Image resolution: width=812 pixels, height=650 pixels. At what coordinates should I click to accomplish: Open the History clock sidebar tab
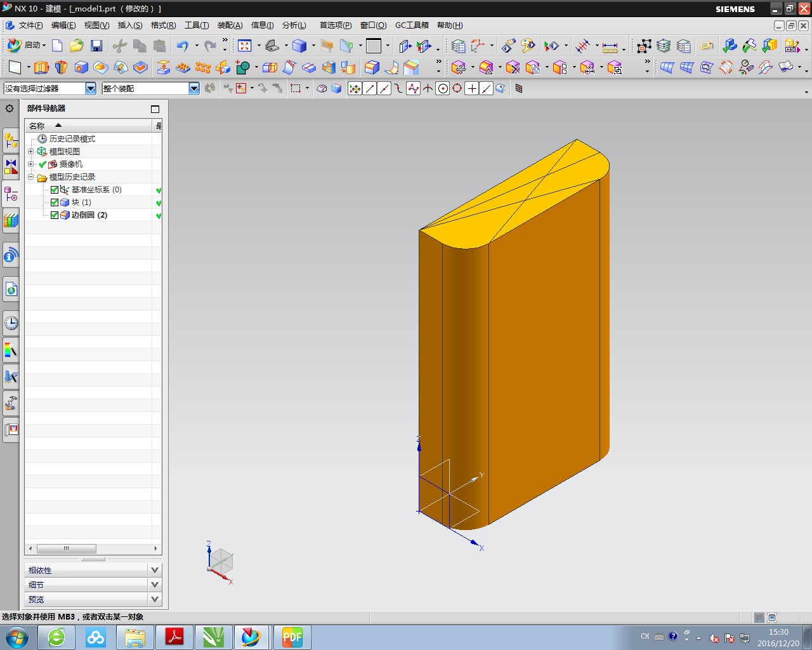click(x=11, y=323)
